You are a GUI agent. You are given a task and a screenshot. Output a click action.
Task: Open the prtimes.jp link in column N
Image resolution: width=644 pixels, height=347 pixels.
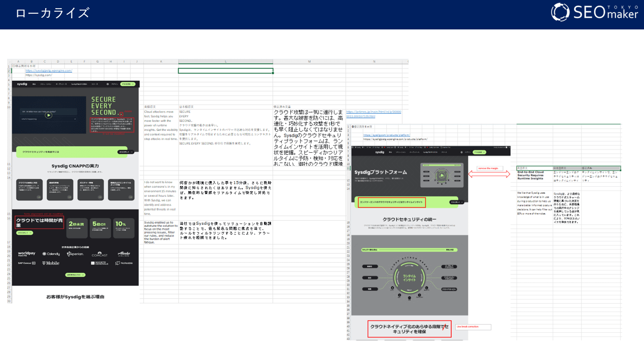(x=374, y=114)
